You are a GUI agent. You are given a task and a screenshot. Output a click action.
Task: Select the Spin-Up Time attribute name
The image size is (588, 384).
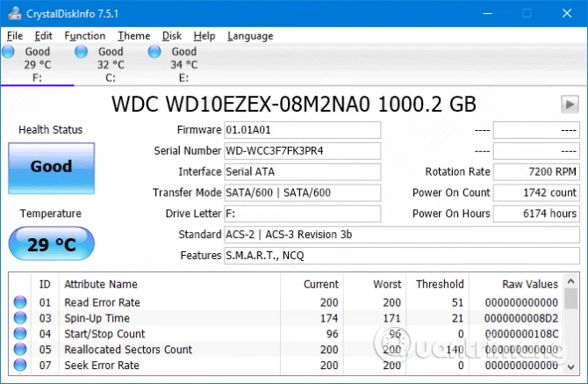[97, 318]
